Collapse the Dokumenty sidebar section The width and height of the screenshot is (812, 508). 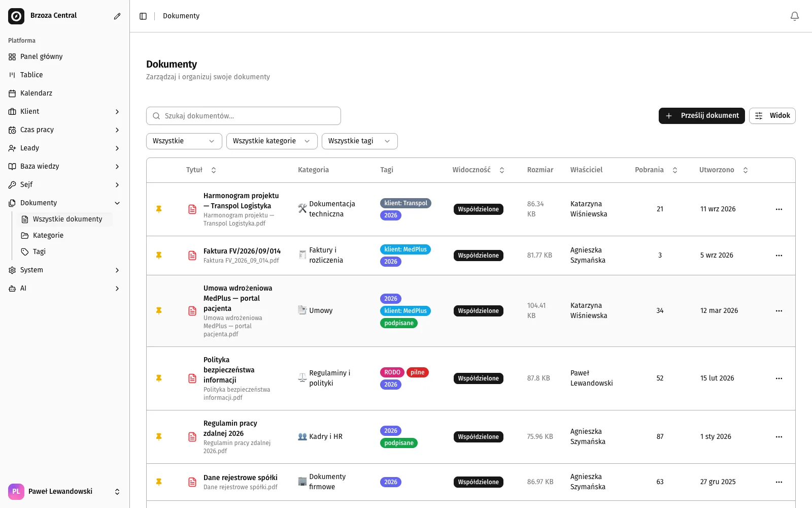tap(64, 203)
